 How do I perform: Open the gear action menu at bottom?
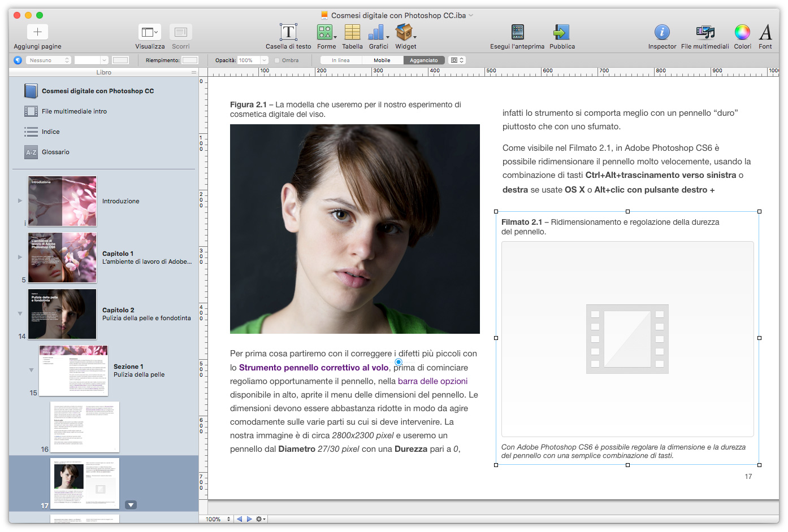click(261, 519)
